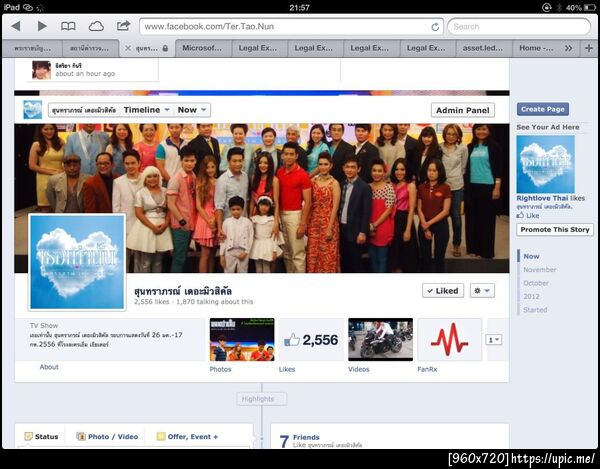The height and width of the screenshot is (469, 600).
Task: Switch to the second Thai-titled tab
Action: [90, 48]
